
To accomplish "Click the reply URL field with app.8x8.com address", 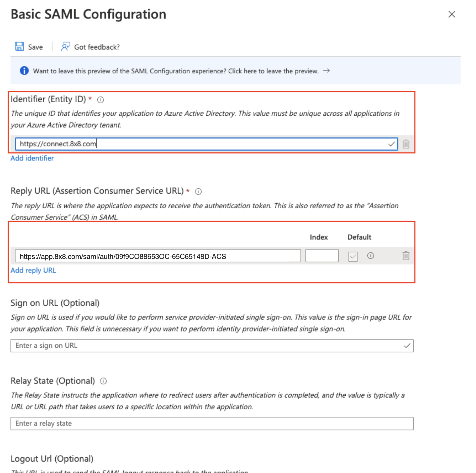I will pyautogui.click(x=158, y=256).
